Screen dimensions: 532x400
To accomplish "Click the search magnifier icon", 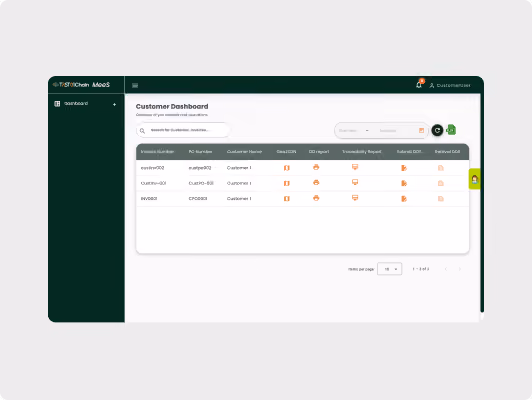I will 142,131.
